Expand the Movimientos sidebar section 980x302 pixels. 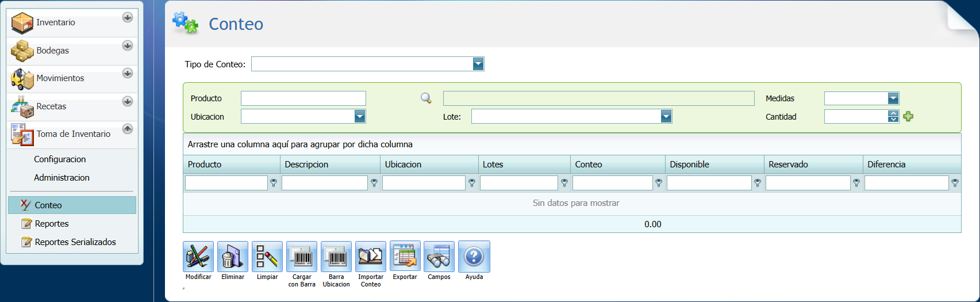coord(128,73)
